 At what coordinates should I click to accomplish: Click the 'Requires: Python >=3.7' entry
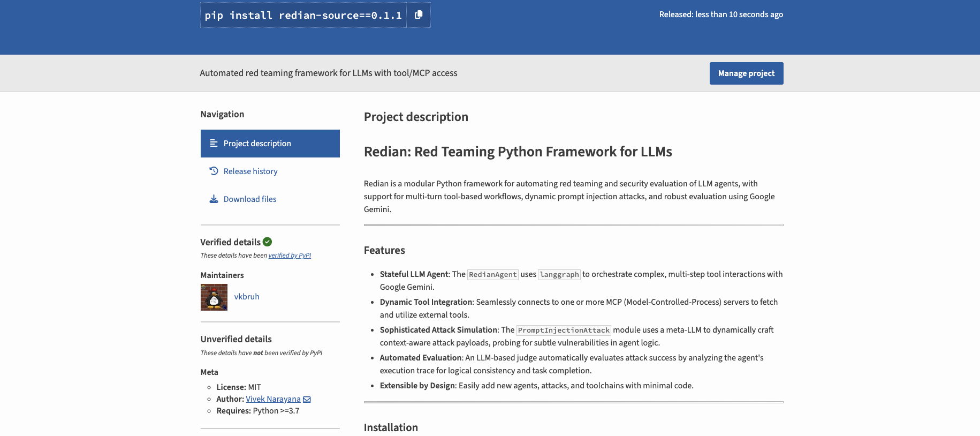pos(258,411)
